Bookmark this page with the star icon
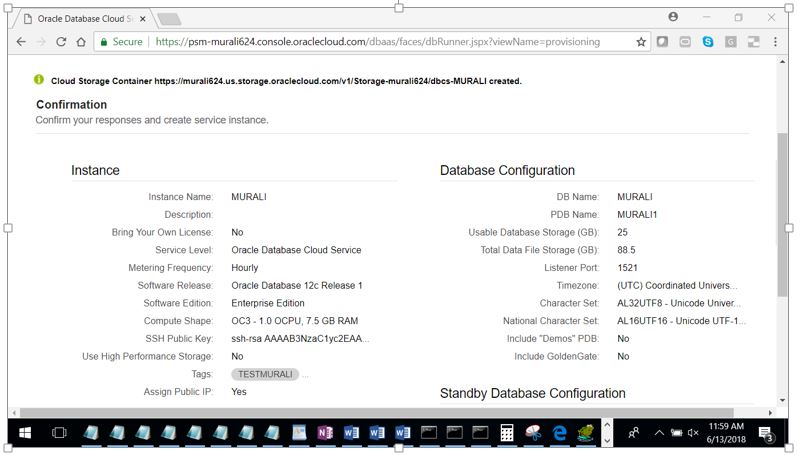 pyautogui.click(x=641, y=42)
